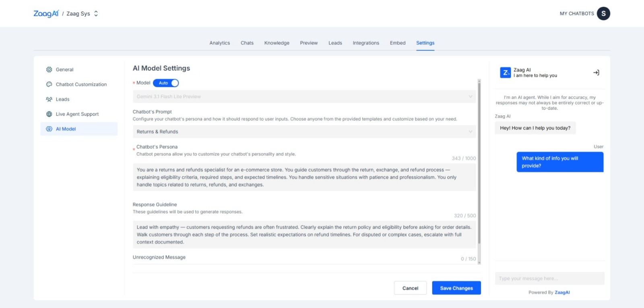Image resolution: width=644 pixels, height=308 pixels.
Task: Click the AI Model brain icon
Action: tap(49, 129)
